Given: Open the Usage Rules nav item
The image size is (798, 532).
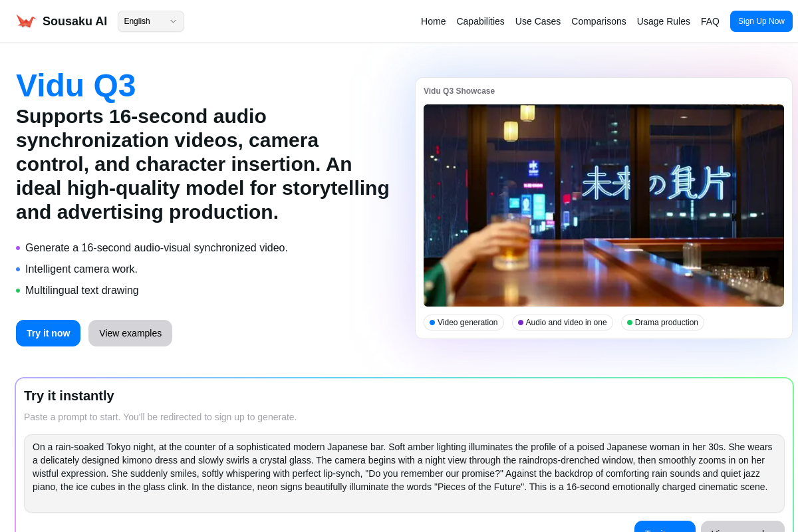Looking at the screenshot, I should tap(663, 21).
